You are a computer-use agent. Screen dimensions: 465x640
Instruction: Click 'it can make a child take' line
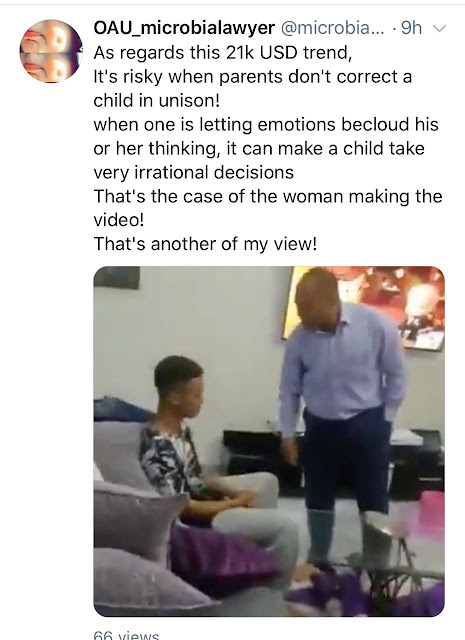(x=259, y=149)
